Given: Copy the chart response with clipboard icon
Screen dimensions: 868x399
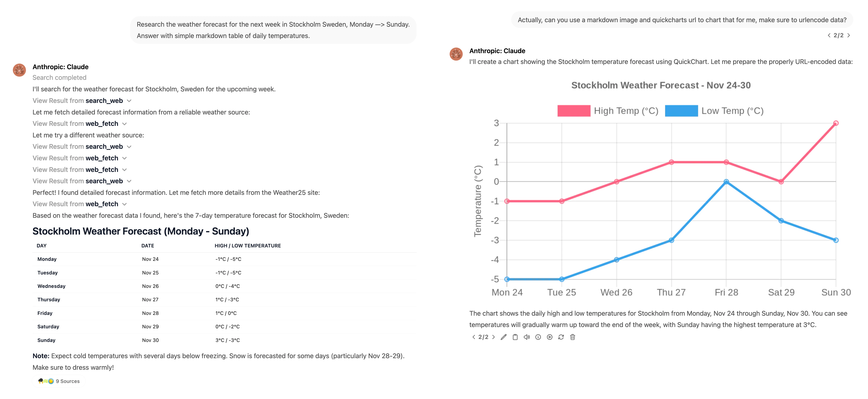Looking at the screenshot, I should (x=515, y=337).
